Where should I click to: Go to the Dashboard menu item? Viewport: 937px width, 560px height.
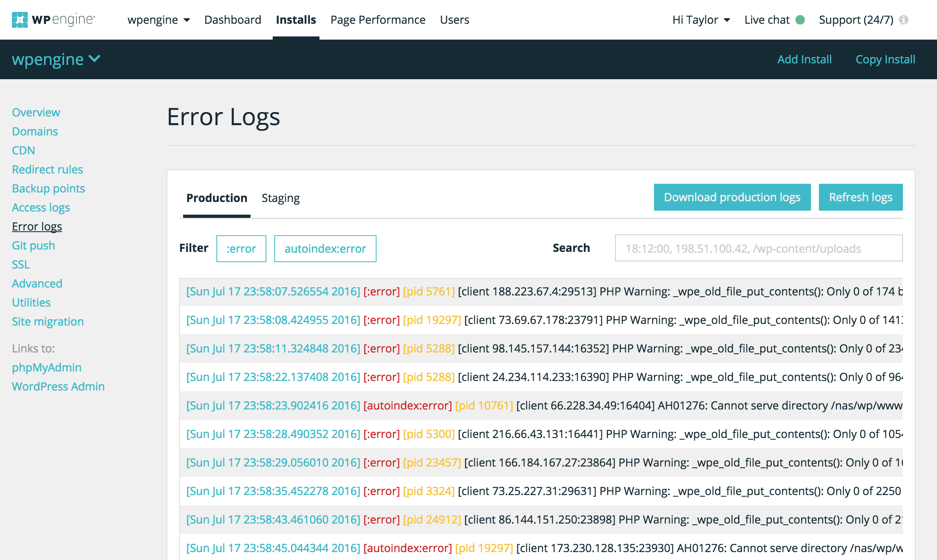pyautogui.click(x=233, y=20)
